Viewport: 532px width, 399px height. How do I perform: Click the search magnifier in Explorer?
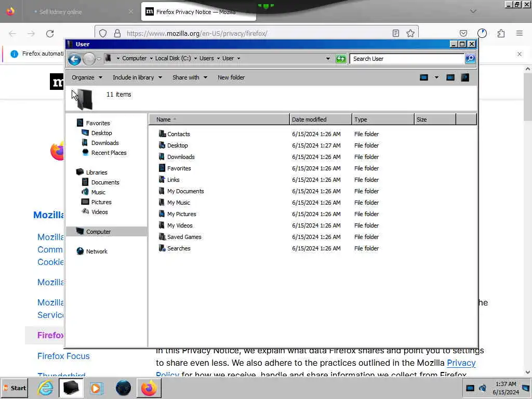pyautogui.click(x=470, y=59)
